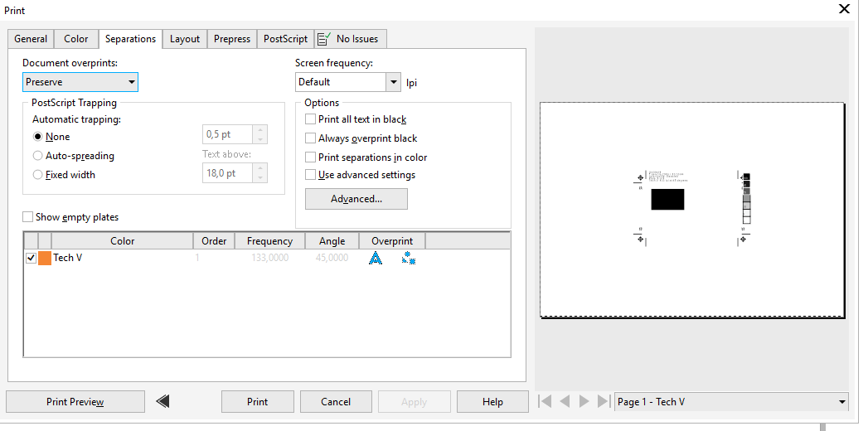Open the Page 1 - Tech V page selector

[x=732, y=402]
